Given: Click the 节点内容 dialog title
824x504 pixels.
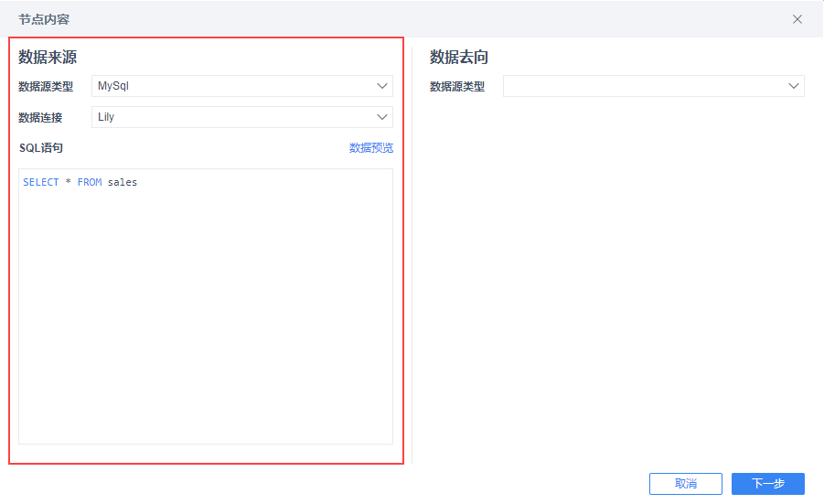Looking at the screenshot, I should (x=44, y=19).
